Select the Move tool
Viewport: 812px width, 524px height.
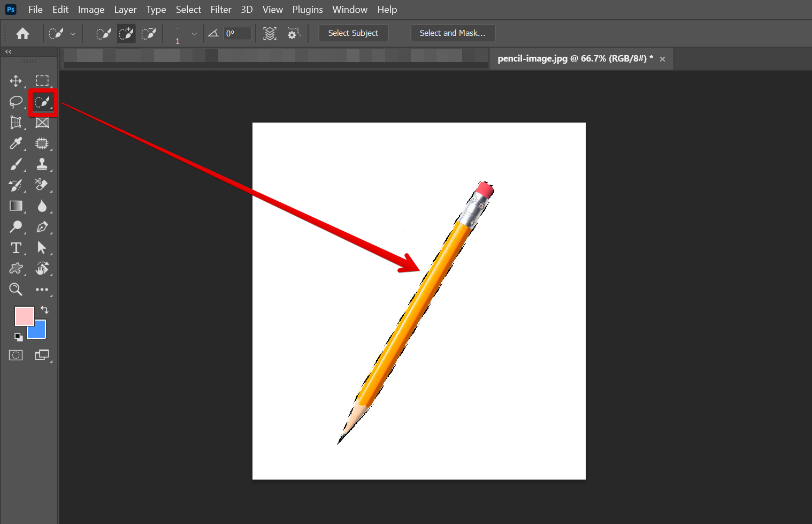[16, 81]
